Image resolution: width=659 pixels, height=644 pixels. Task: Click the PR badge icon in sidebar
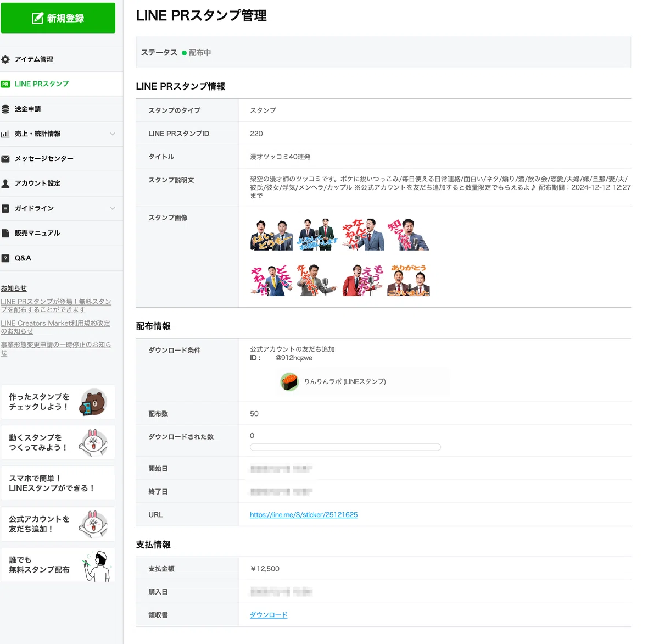click(5, 84)
